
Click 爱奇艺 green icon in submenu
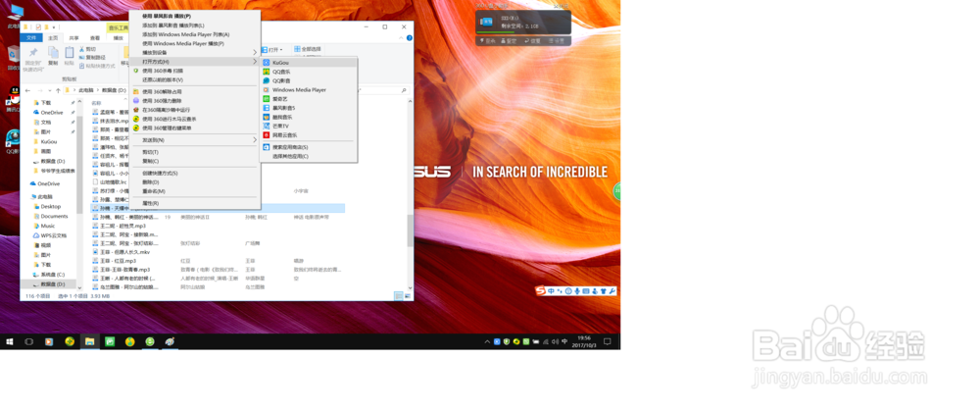[x=267, y=99]
